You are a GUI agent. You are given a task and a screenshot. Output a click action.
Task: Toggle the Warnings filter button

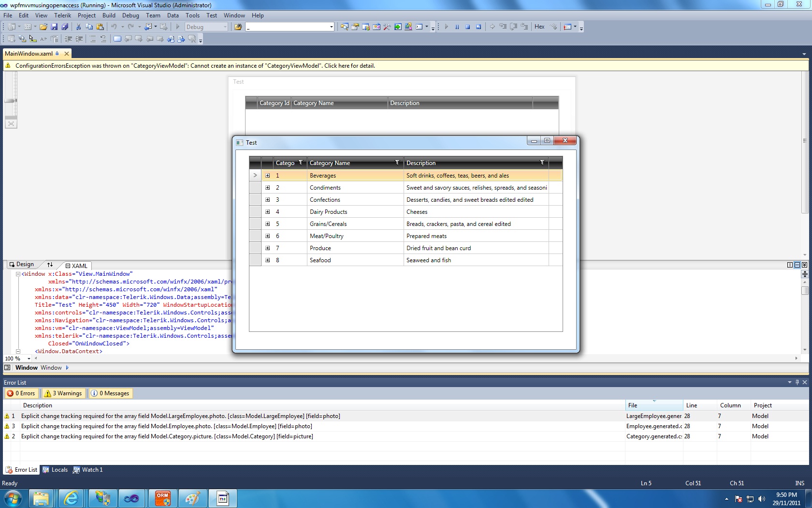click(63, 393)
